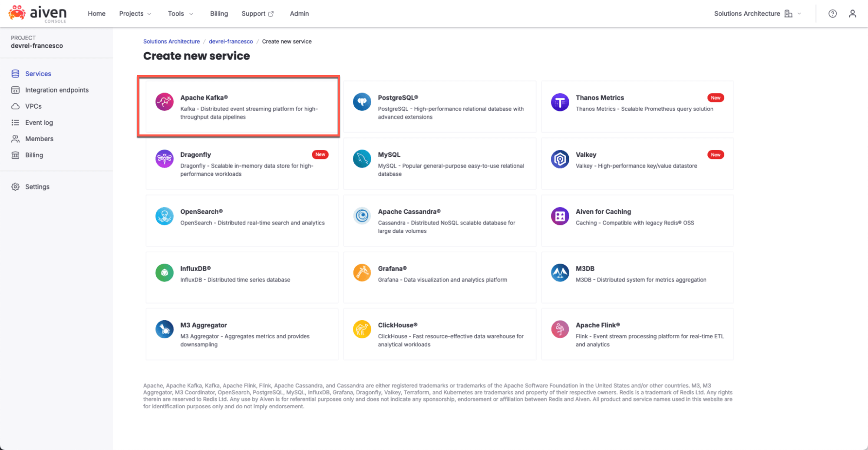Click the Aiven for Caching icon
This screenshot has height=450, width=868.
(x=560, y=216)
